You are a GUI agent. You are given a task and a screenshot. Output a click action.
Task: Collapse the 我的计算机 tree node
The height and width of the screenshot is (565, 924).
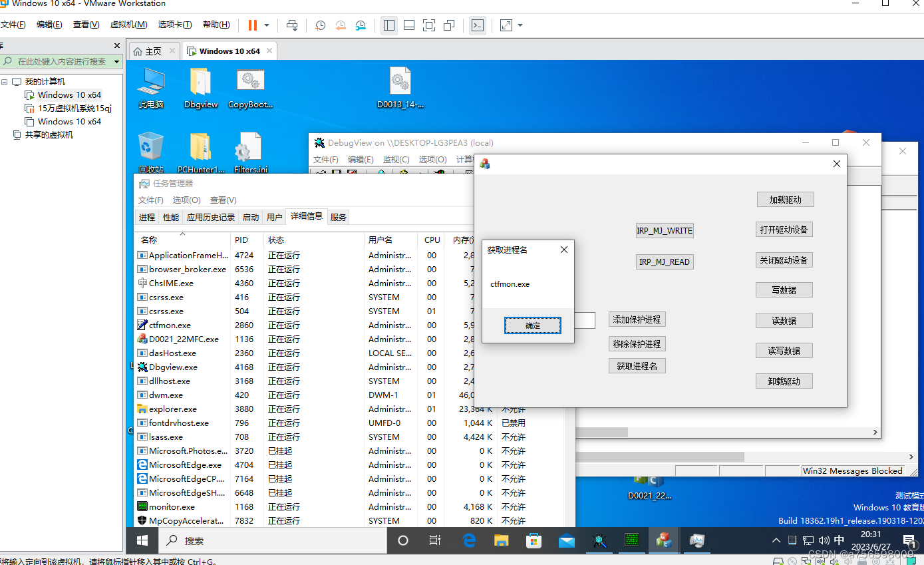pyautogui.click(x=5, y=81)
